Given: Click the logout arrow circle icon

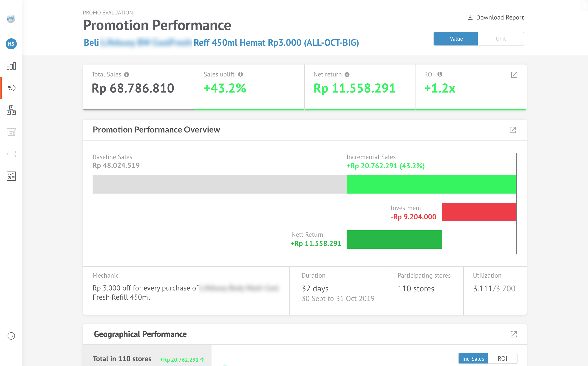Looking at the screenshot, I should [11, 336].
